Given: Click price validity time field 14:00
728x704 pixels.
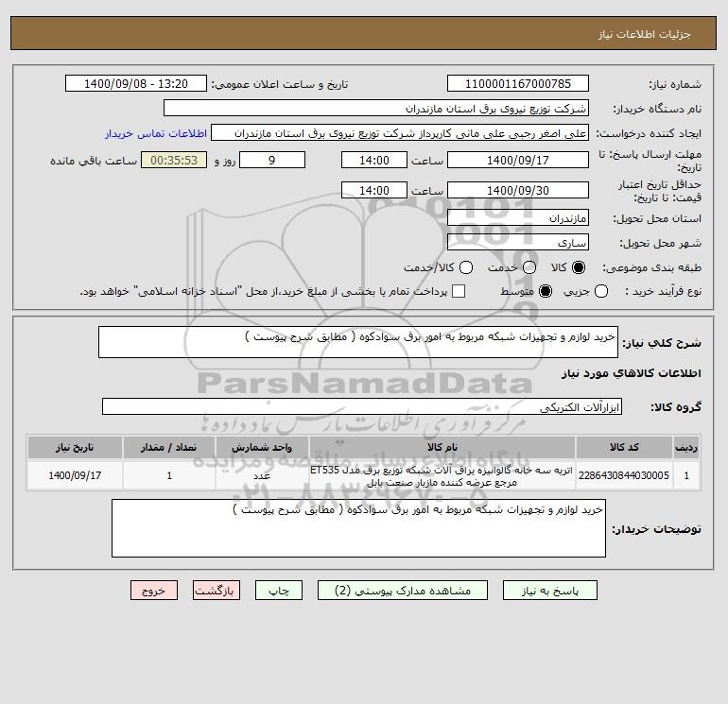Looking at the screenshot, I should pyautogui.click(x=374, y=190).
